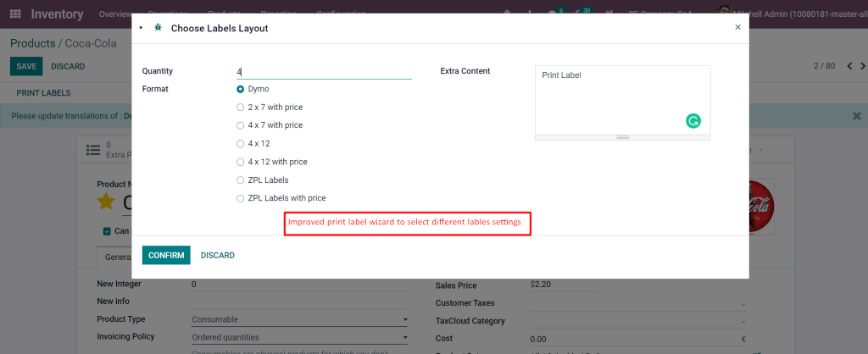The height and width of the screenshot is (354, 868).
Task: Confirm the label layout selection
Action: coord(166,256)
